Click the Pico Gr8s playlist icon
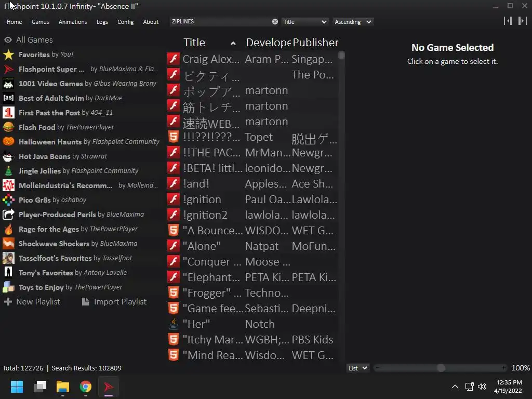Image resolution: width=532 pixels, height=399 pixels. click(x=8, y=200)
